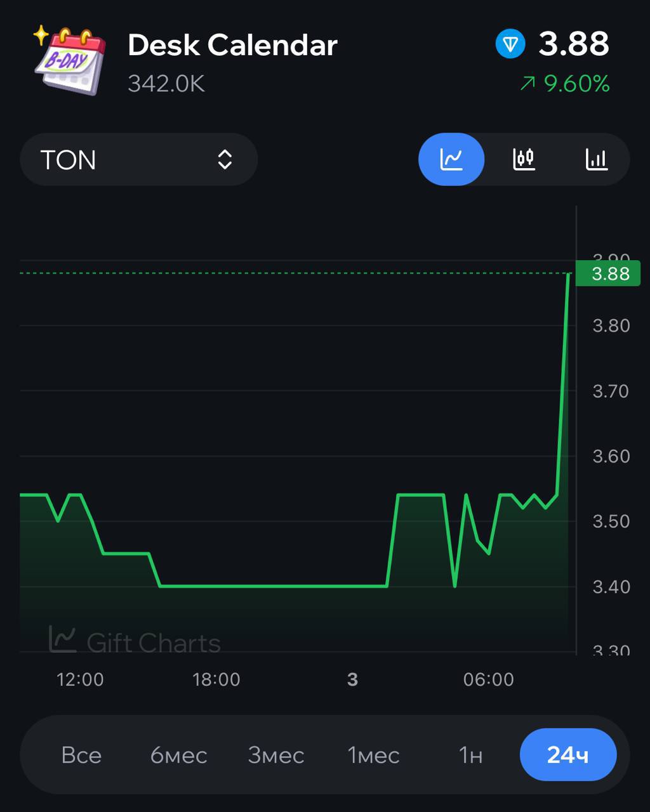Select the 1н time range
This screenshot has height=812, width=650.
click(x=470, y=755)
